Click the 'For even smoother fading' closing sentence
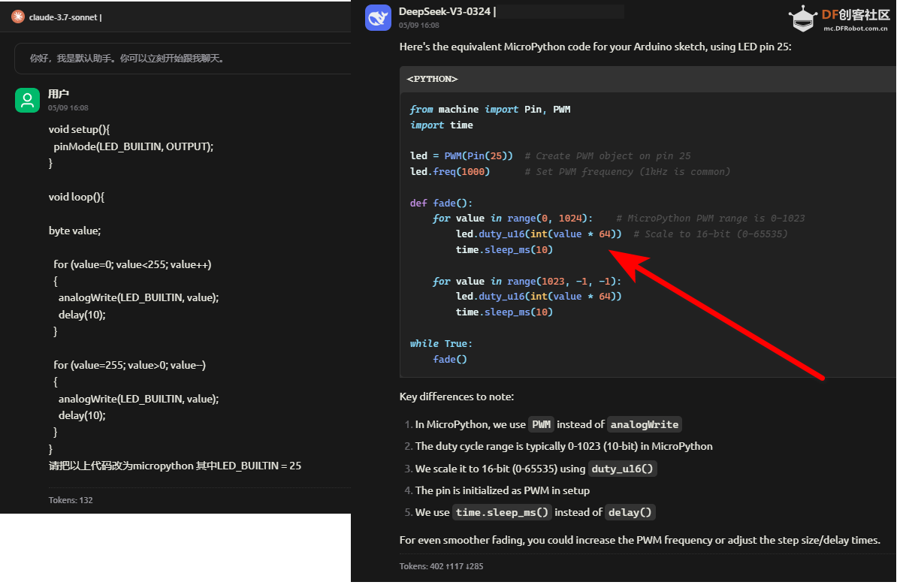The width and height of the screenshot is (903, 588). [x=640, y=540]
